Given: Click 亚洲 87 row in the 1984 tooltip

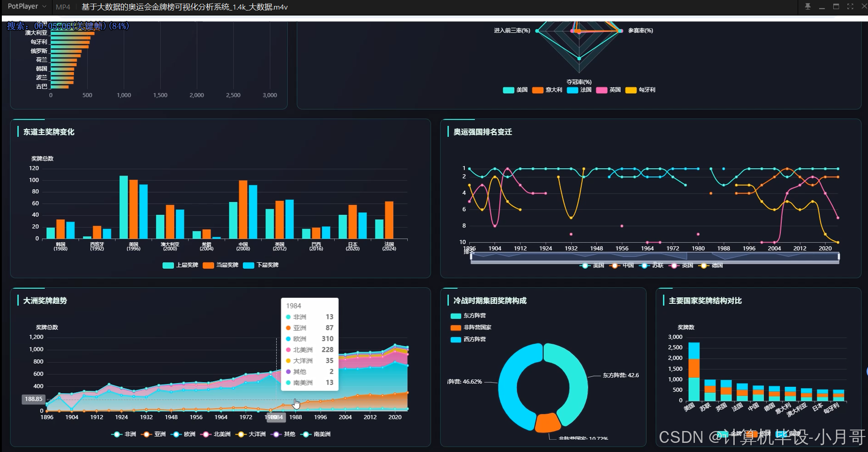Looking at the screenshot, I should click(x=310, y=328).
